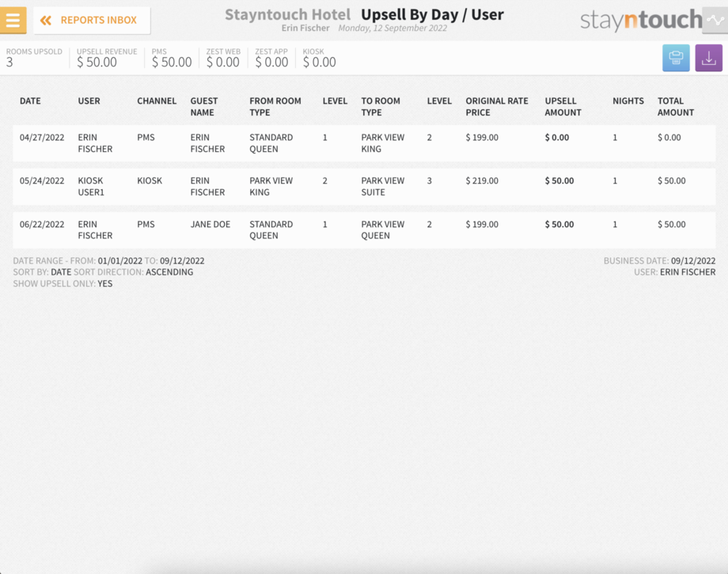Image resolution: width=728 pixels, height=574 pixels.
Task: Open the hamburger main menu
Action: click(x=13, y=21)
